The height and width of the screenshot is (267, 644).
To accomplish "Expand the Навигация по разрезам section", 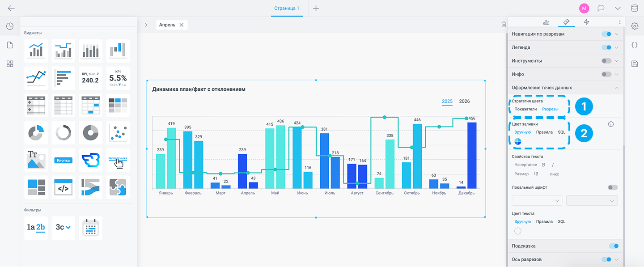I will (x=617, y=34).
